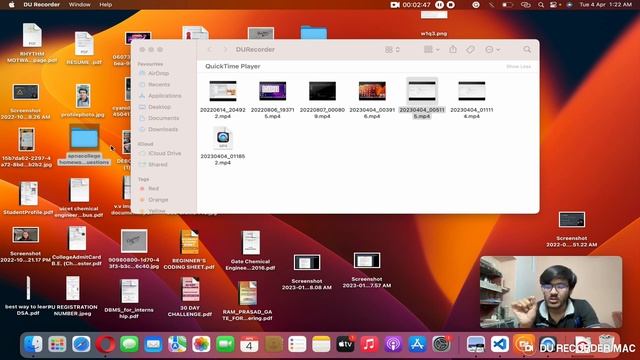640x360 pixels.
Task: Click the Finder search magnifier
Action: click(x=527, y=49)
